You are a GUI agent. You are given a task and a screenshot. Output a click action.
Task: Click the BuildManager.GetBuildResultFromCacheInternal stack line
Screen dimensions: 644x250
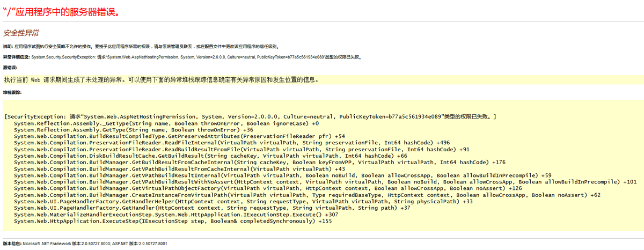[x=260, y=162]
